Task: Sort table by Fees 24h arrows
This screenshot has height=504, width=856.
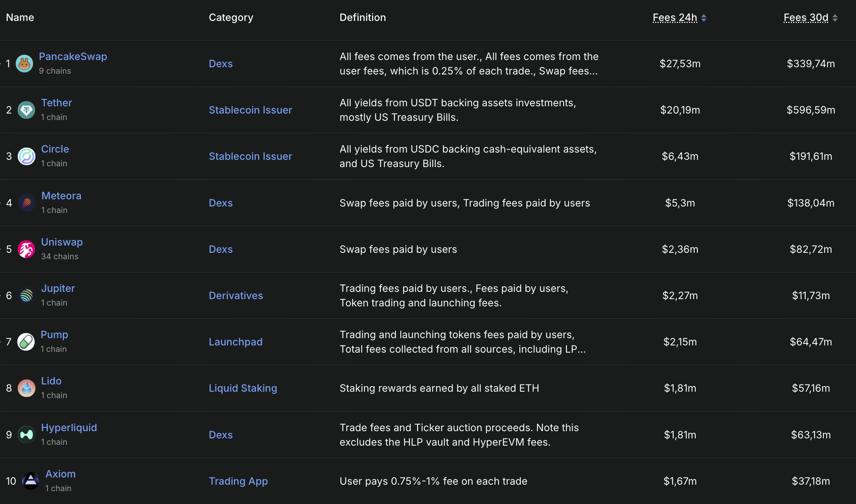Action: click(704, 18)
